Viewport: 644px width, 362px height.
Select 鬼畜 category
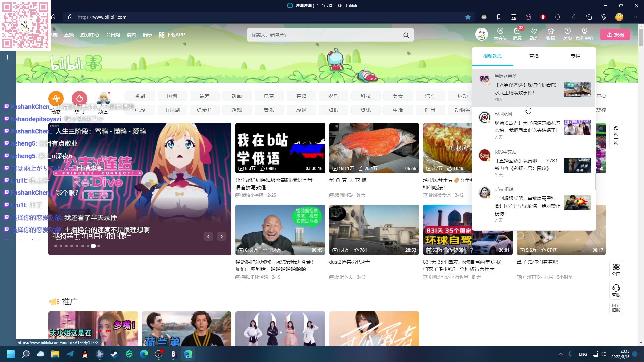(x=269, y=96)
